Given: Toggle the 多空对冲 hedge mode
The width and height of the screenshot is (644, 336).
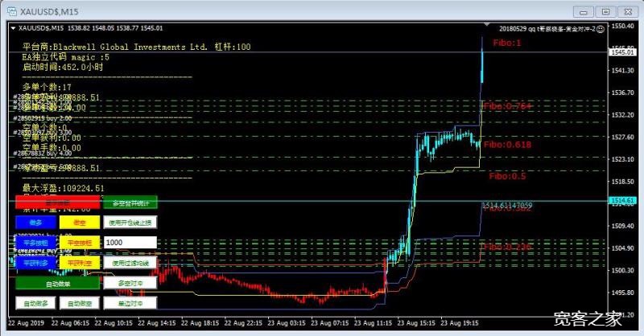Looking at the screenshot, I should click(130, 283).
